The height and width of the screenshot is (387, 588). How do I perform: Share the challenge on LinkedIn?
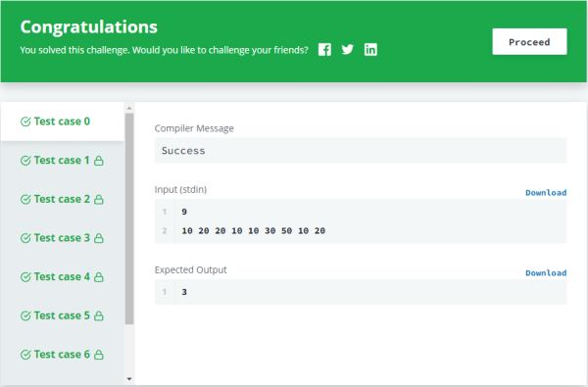point(370,50)
